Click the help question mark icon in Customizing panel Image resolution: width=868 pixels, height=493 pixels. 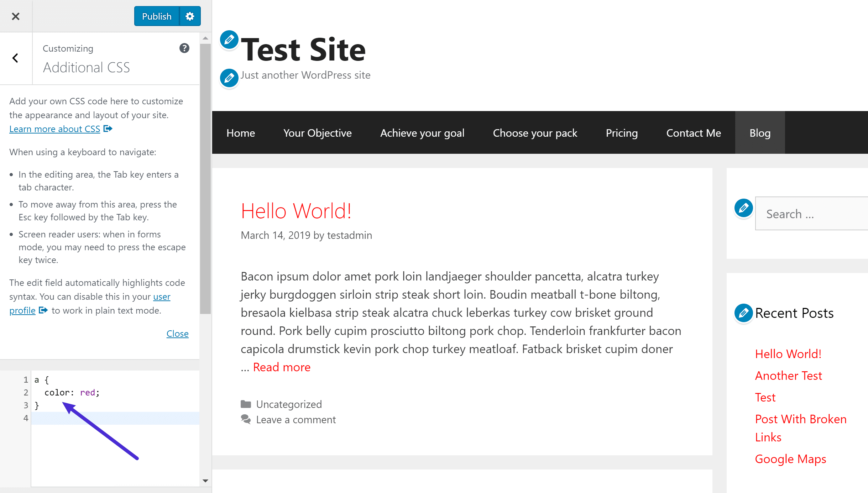pos(185,48)
